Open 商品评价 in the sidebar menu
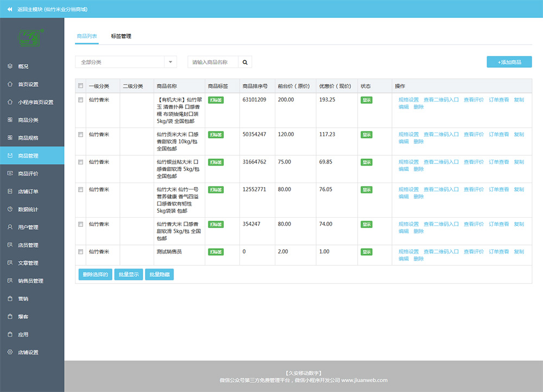This screenshot has height=392, width=543. (x=32, y=174)
